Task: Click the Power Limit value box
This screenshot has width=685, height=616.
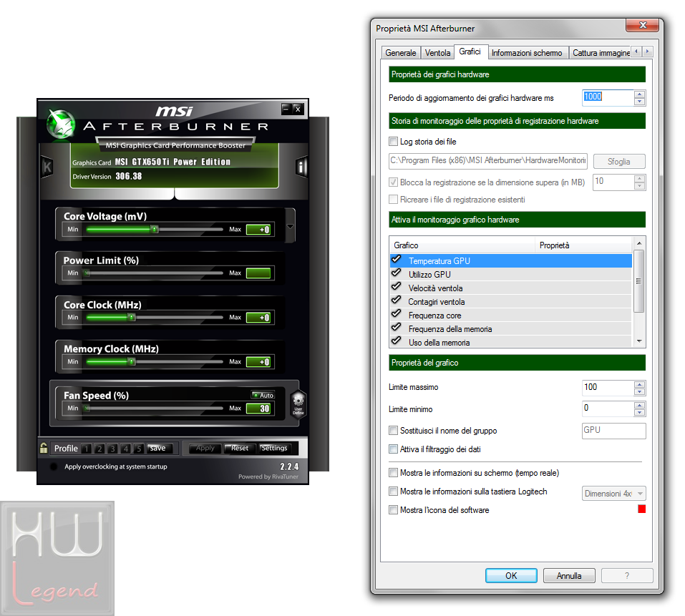Action: pyautogui.click(x=258, y=273)
